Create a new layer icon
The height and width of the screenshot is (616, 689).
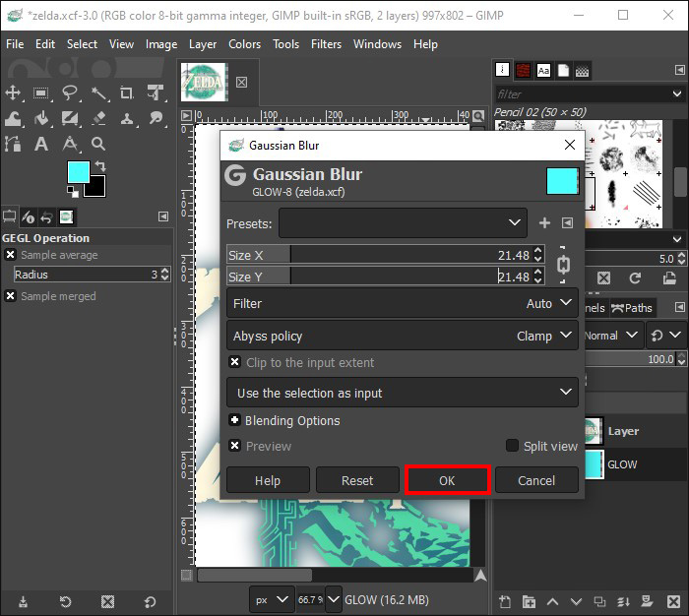point(505,601)
